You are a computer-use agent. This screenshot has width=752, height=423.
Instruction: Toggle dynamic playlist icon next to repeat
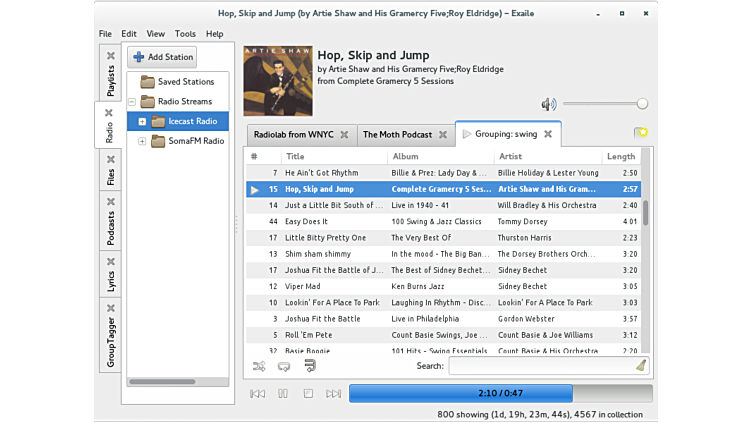(308, 366)
